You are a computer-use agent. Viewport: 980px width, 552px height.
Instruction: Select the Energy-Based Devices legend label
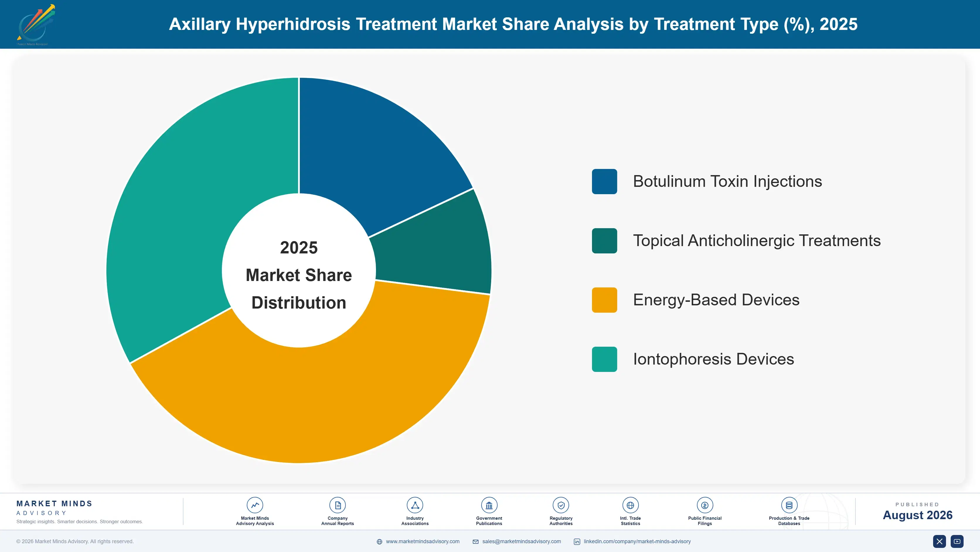[x=716, y=300]
